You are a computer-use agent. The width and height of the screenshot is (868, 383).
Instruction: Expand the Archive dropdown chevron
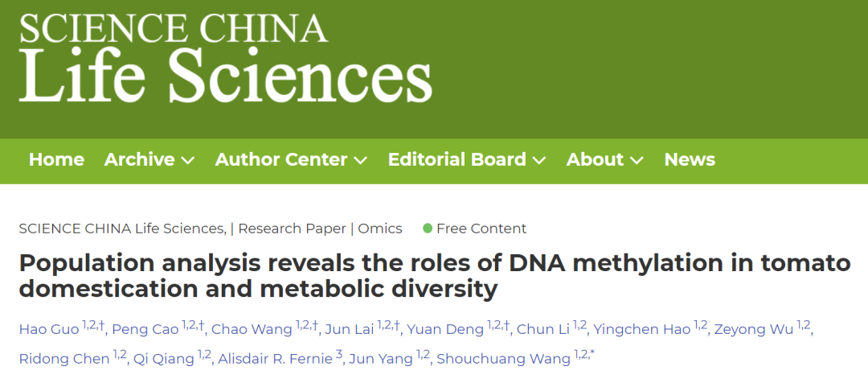(x=188, y=161)
